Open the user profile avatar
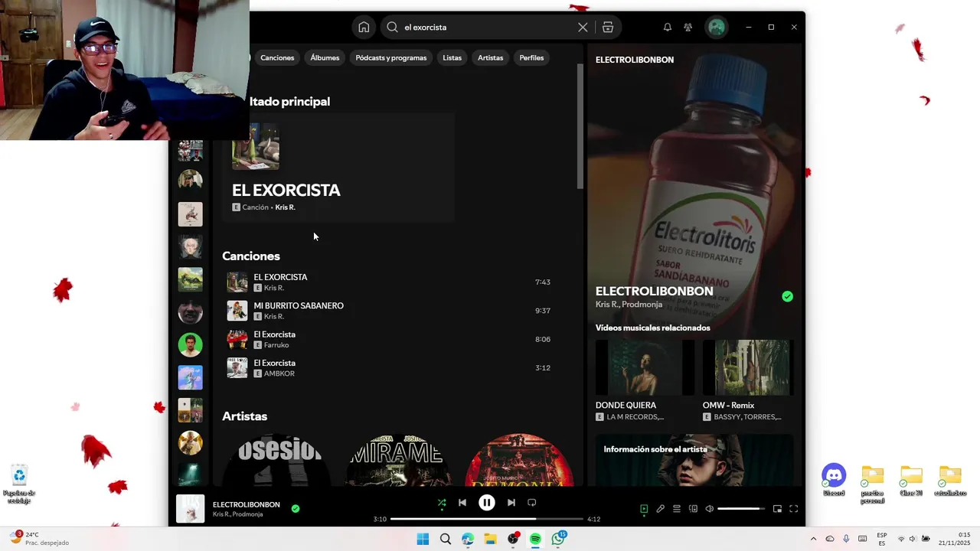 717,28
